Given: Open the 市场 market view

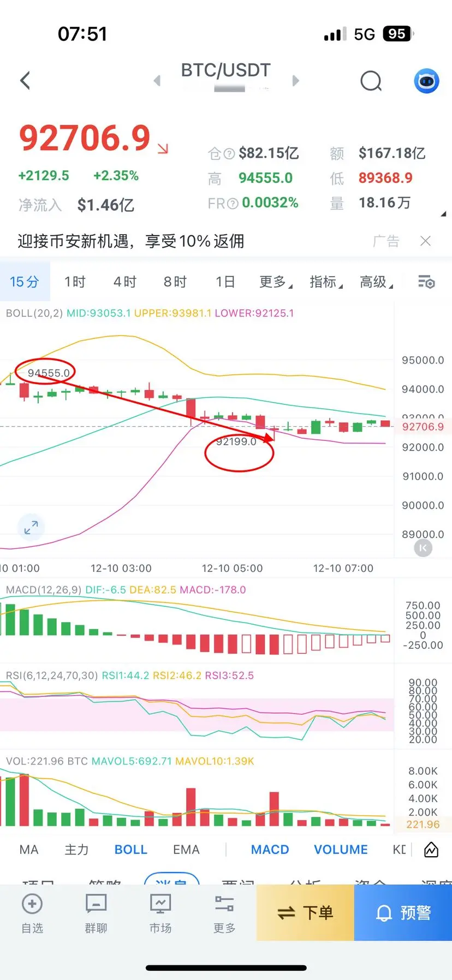Looking at the screenshot, I should click(160, 913).
